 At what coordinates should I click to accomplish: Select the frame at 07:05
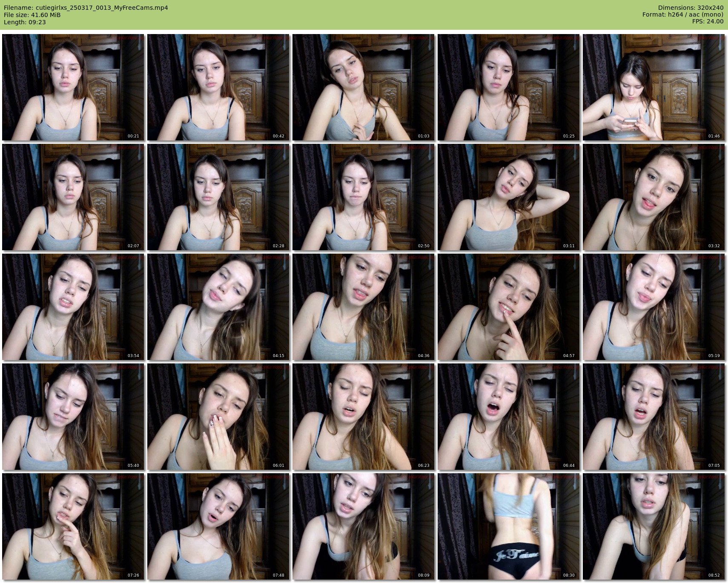click(x=653, y=417)
